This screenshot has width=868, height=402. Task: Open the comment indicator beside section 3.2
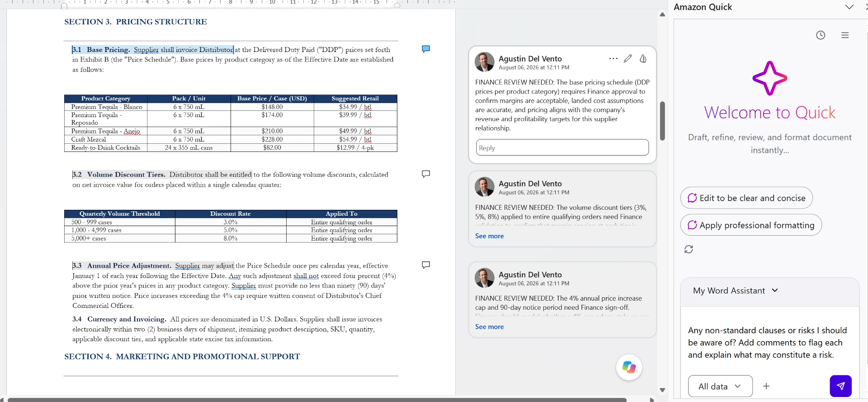(x=425, y=174)
